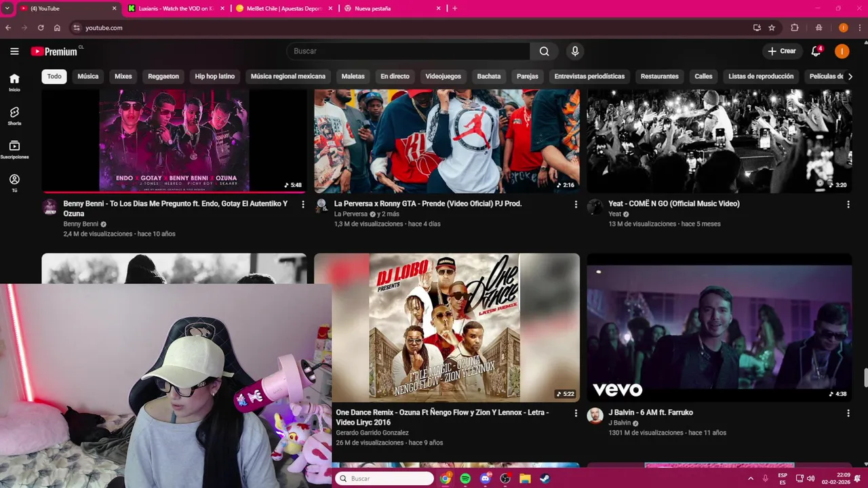Select the Maletas filter chip
This screenshot has width=868, height=488.
point(353,77)
